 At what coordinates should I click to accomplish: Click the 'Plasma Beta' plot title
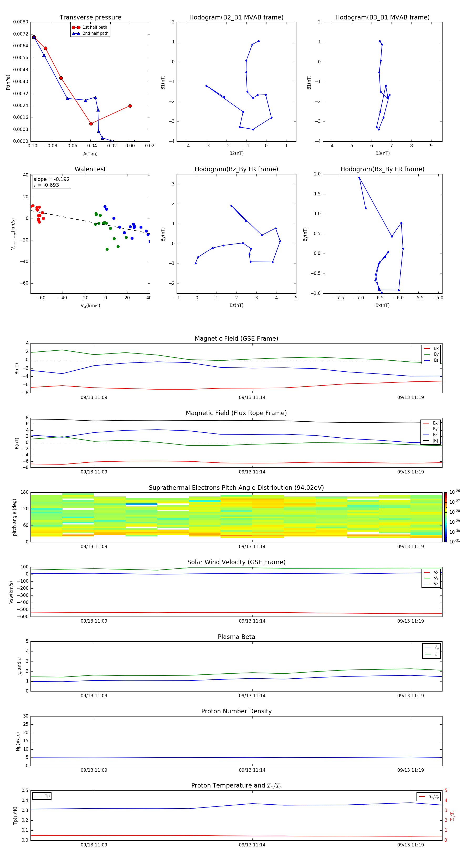(x=236, y=637)
